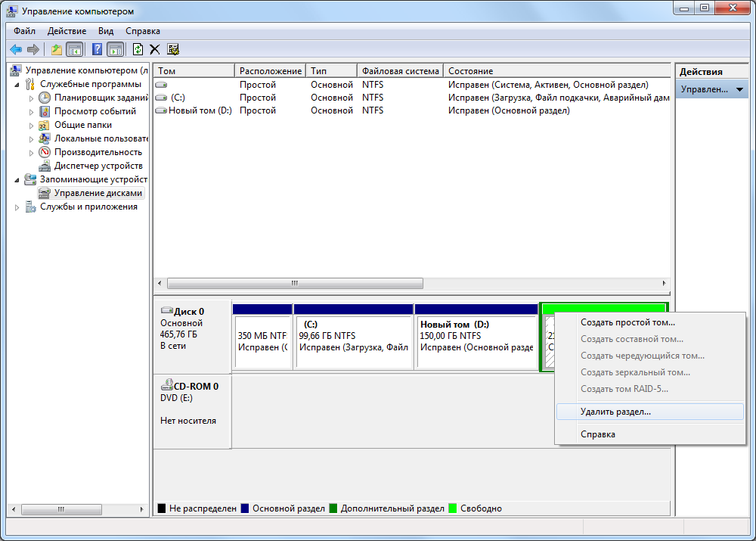Open the Действие menu
Image resolution: width=756 pixels, height=541 pixels.
(x=67, y=31)
